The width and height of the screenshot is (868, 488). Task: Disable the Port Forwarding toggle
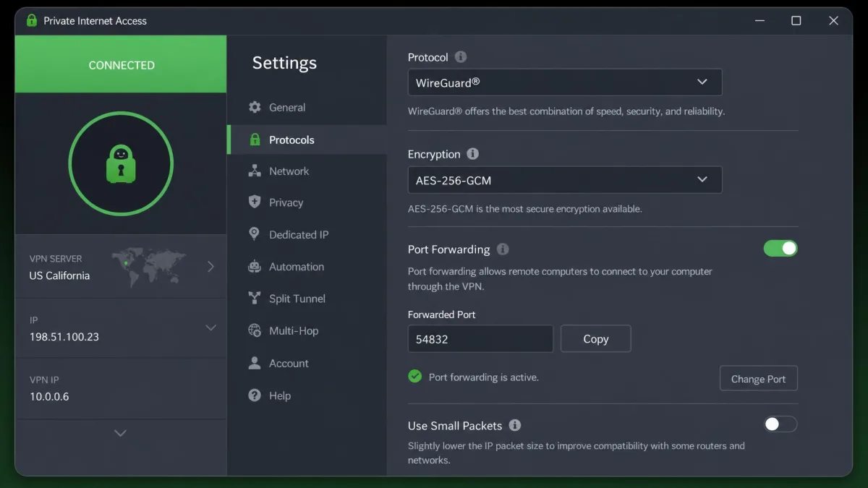point(780,249)
